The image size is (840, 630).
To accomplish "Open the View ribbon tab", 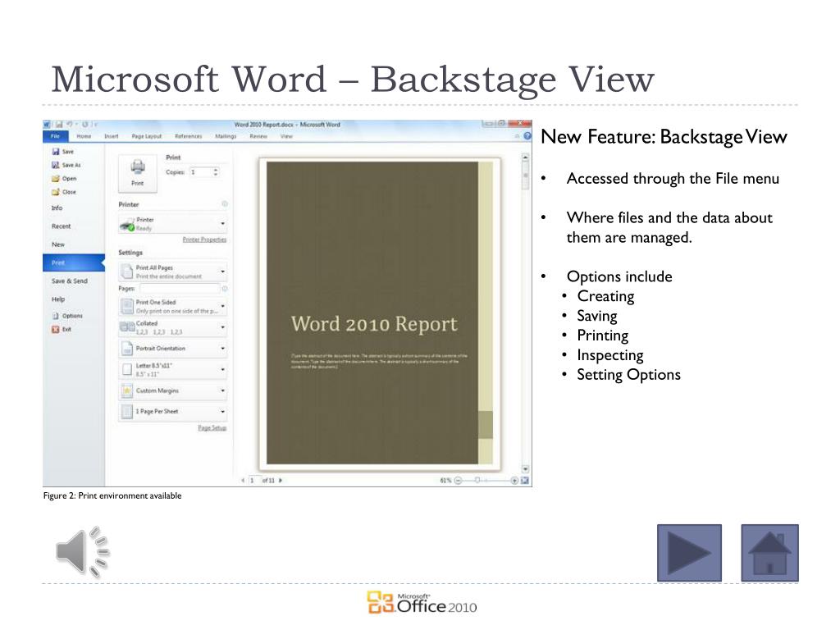I will pyautogui.click(x=286, y=136).
